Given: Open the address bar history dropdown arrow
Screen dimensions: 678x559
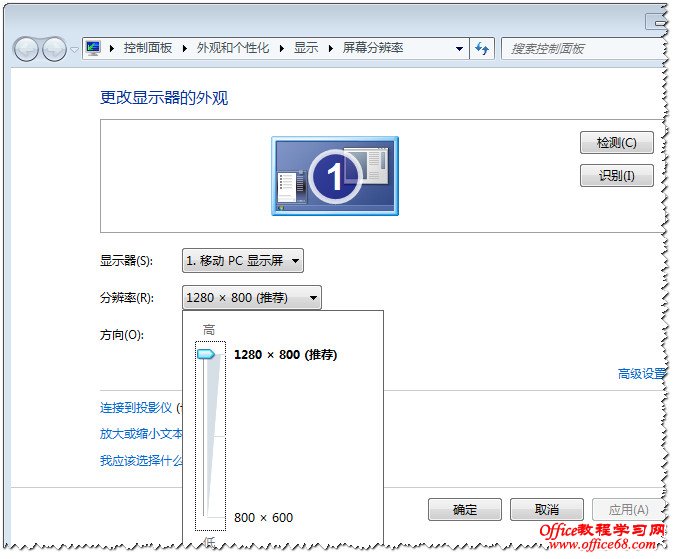Looking at the screenshot, I should click(459, 48).
